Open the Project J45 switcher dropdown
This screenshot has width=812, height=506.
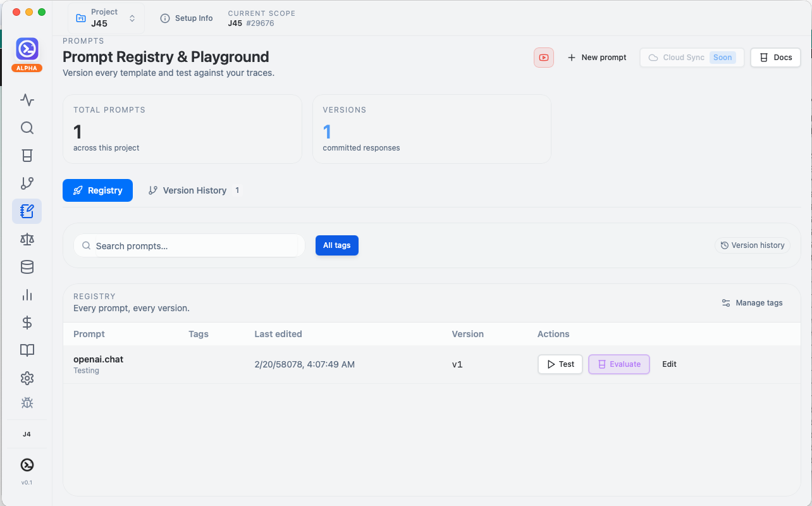[x=106, y=18]
